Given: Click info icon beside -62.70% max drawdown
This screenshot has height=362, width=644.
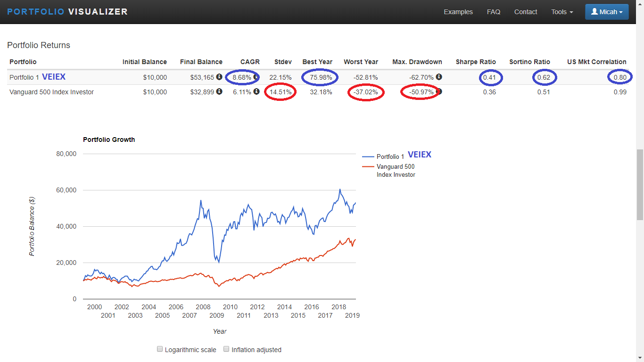Looking at the screenshot, I should (439, 77).
